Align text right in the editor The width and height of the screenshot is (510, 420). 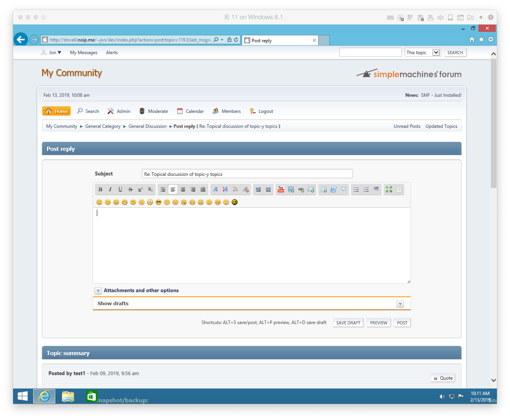(x=193, y=189)
